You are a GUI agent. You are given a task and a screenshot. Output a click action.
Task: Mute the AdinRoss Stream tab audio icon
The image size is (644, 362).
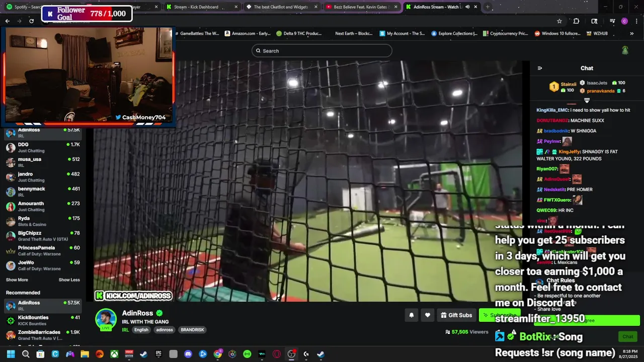coord(467,7)
